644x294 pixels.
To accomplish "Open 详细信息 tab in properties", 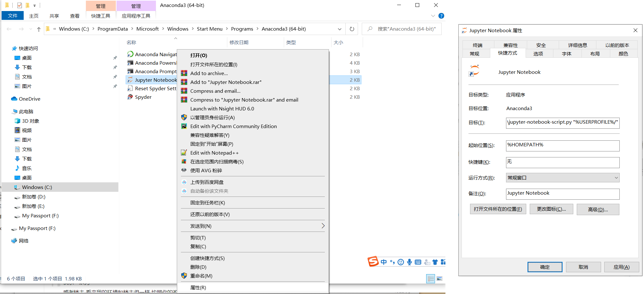I will coord(577,45).
